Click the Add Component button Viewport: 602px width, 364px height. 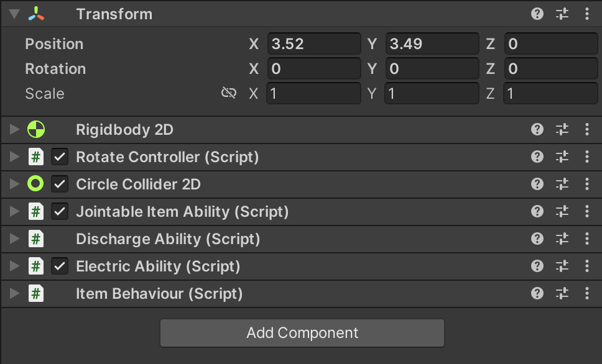click(302, 333)
